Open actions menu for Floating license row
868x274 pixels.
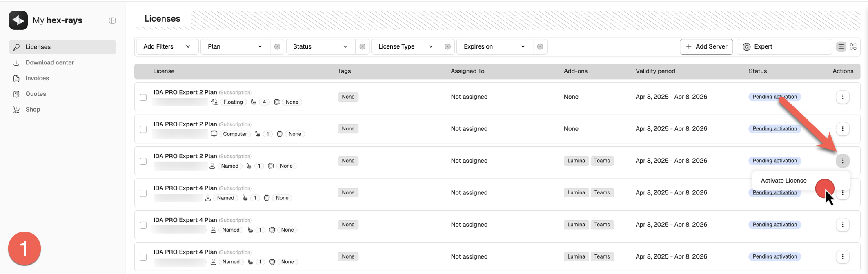point(842,97)
